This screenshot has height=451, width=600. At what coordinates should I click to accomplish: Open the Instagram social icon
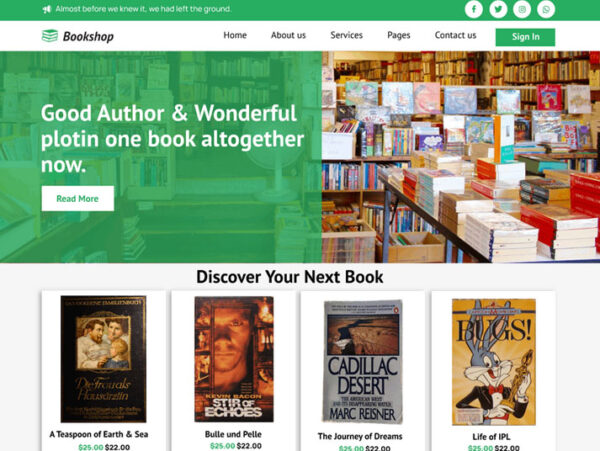point(522,9)
